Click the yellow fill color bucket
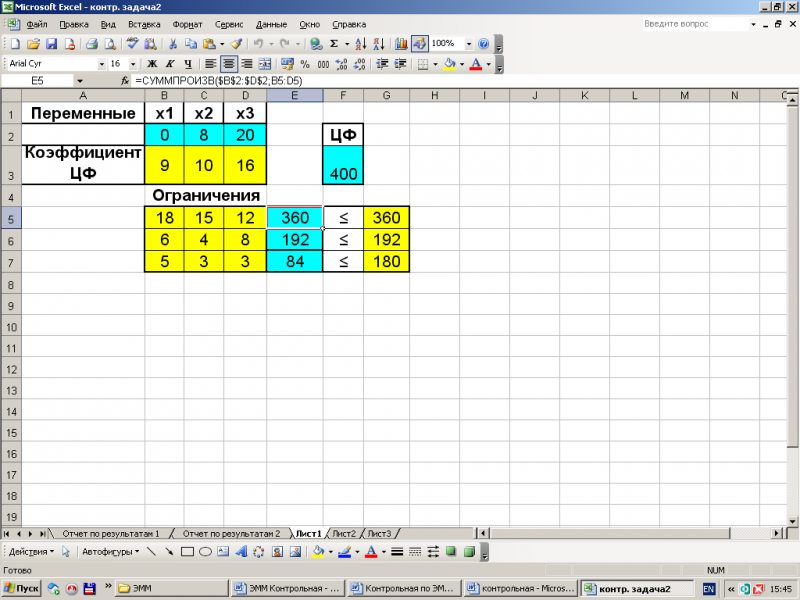This screenshot has height=600, width=800. (x=450, y=64)
